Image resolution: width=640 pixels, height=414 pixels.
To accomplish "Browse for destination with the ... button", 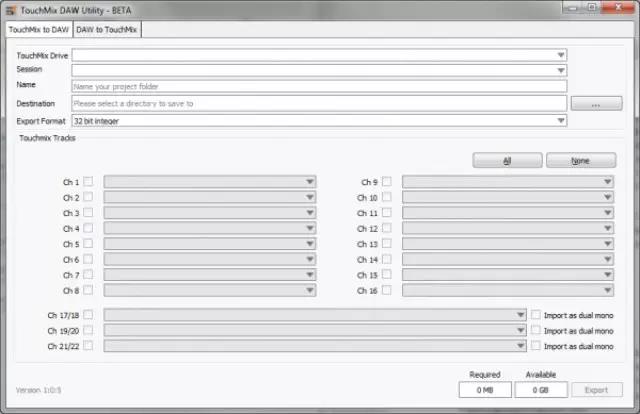I will 596,104.
